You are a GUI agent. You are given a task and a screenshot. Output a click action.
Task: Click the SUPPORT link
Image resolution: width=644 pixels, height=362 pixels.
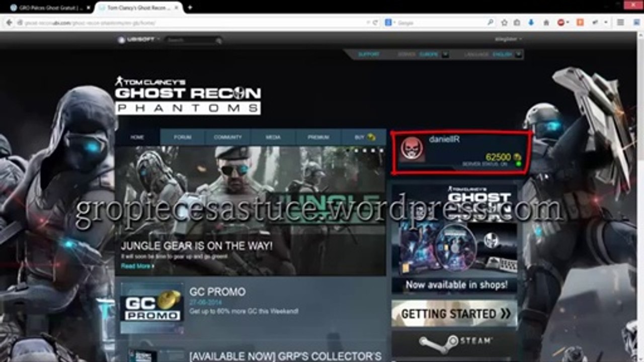click(368, 54)
